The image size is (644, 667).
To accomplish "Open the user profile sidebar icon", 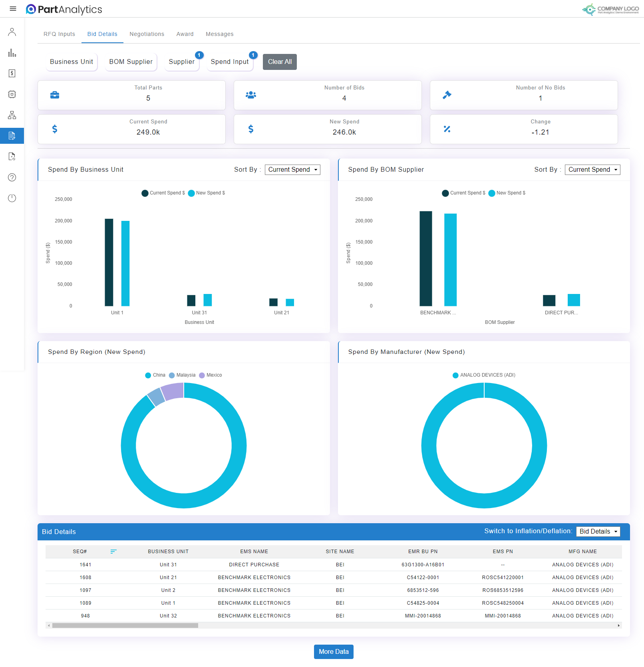I will click(x=12, y=32).
